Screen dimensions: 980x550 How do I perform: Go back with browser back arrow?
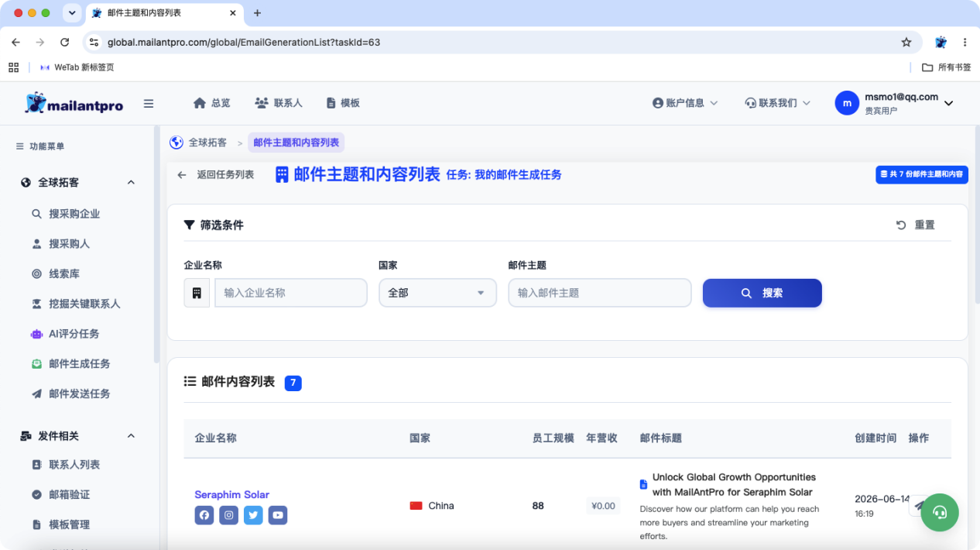15,43
